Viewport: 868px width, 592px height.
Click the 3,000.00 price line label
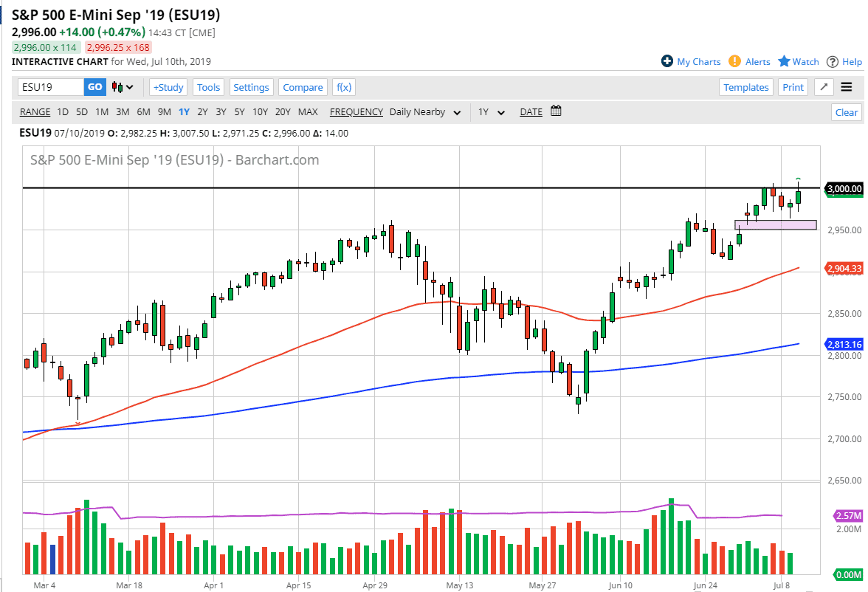pos(844,189)
